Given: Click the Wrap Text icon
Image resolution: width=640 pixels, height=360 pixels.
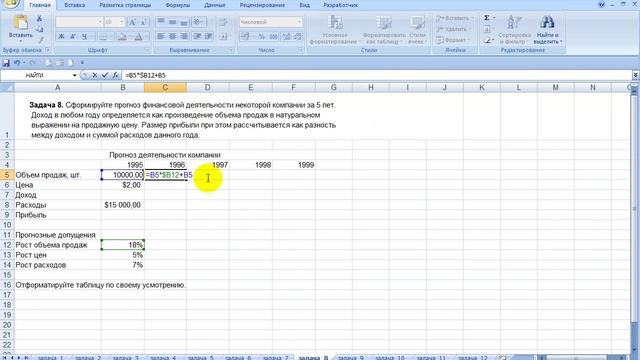Looking at the screenshot, I should click(x=224, y=22).
